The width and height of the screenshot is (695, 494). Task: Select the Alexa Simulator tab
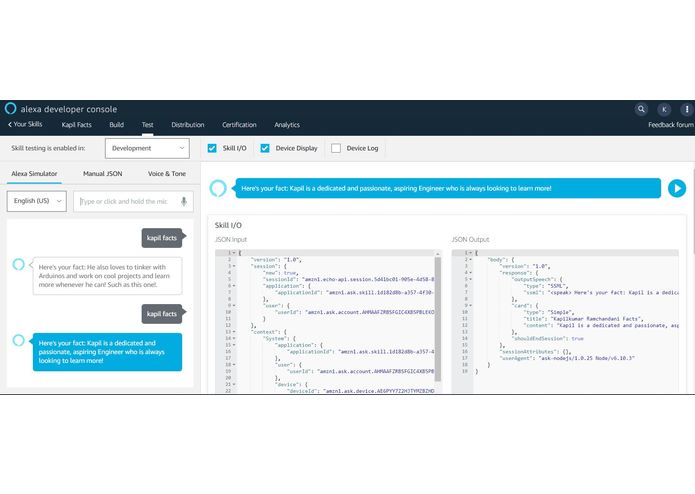tap(34, 174)
